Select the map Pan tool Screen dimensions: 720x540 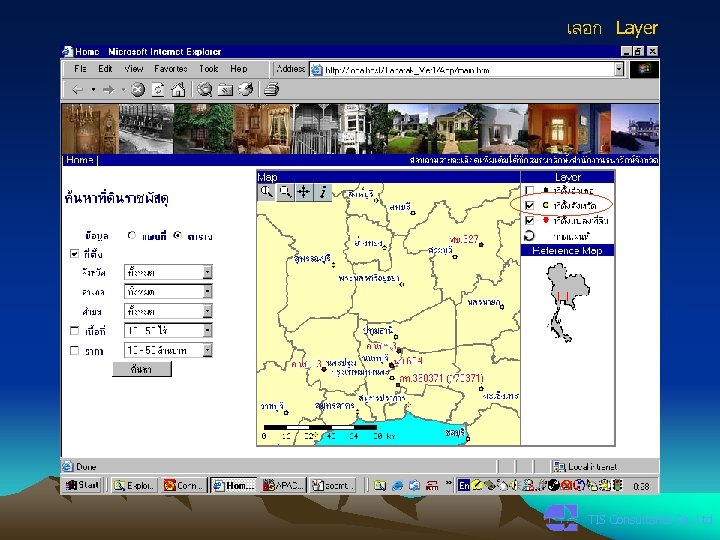tap(304, 192)
